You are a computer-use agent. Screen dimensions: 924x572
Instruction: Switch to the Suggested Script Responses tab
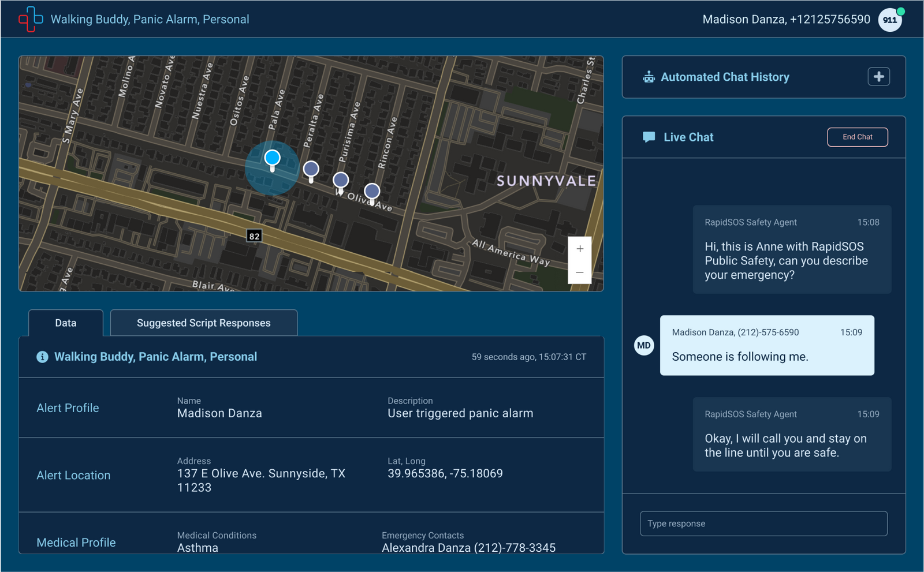(203, 323)
